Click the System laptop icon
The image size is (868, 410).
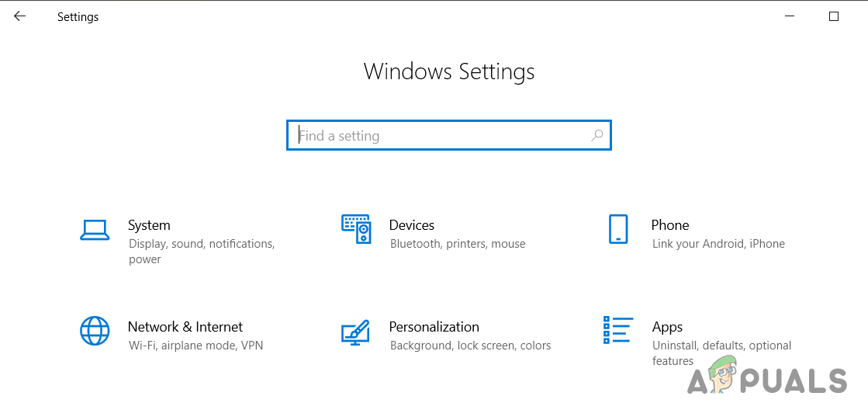coord(95,230)
